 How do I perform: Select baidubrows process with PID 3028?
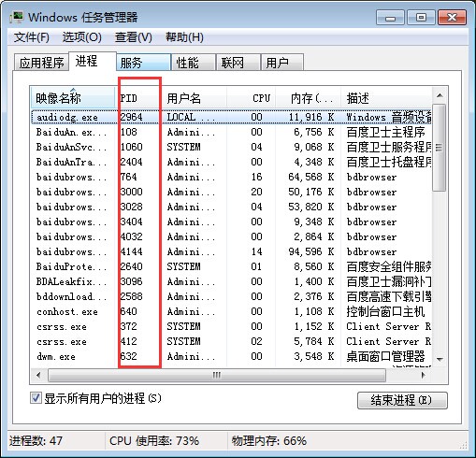point(231,207)
